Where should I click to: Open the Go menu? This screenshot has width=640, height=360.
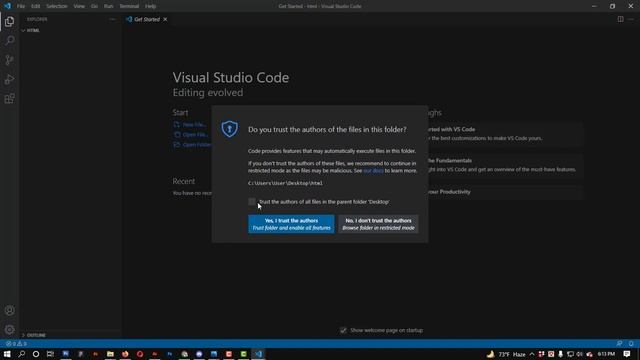tap(94, 6)
